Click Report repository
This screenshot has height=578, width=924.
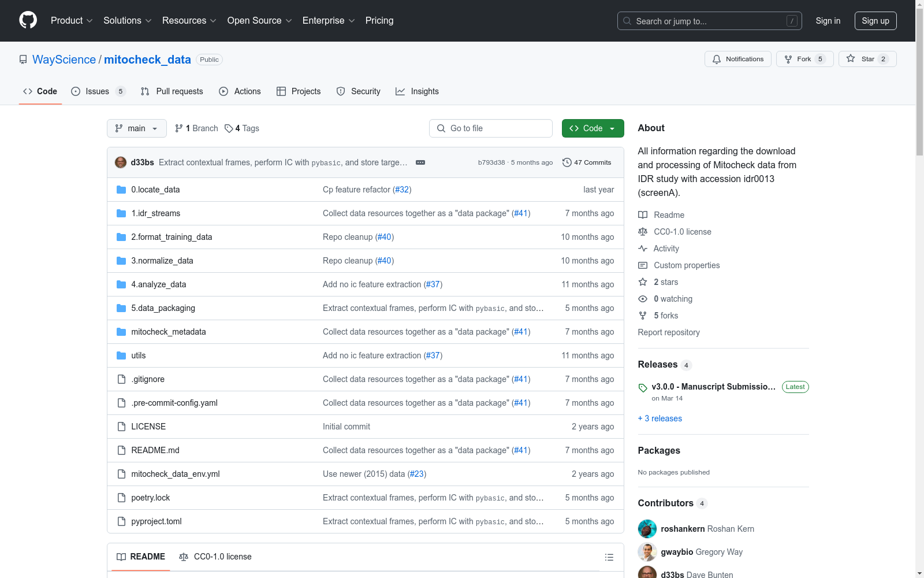[669, 332]
